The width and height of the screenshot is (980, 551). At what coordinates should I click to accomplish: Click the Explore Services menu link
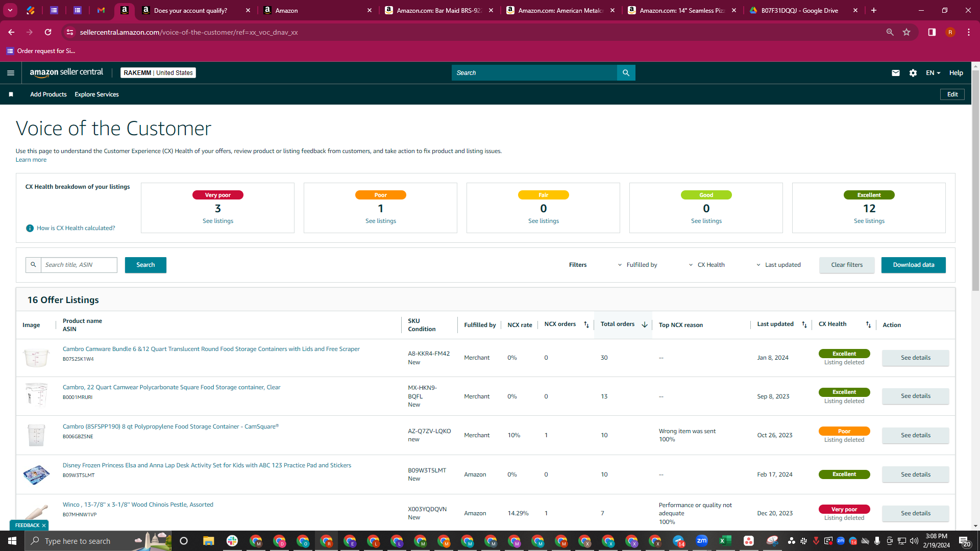[x=96, y=94]
